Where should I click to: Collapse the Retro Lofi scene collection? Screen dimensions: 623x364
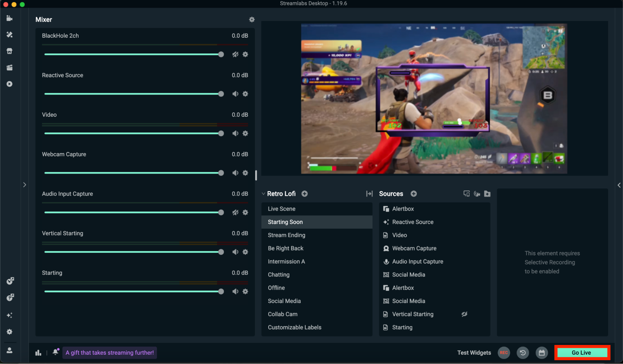(263, 193)
